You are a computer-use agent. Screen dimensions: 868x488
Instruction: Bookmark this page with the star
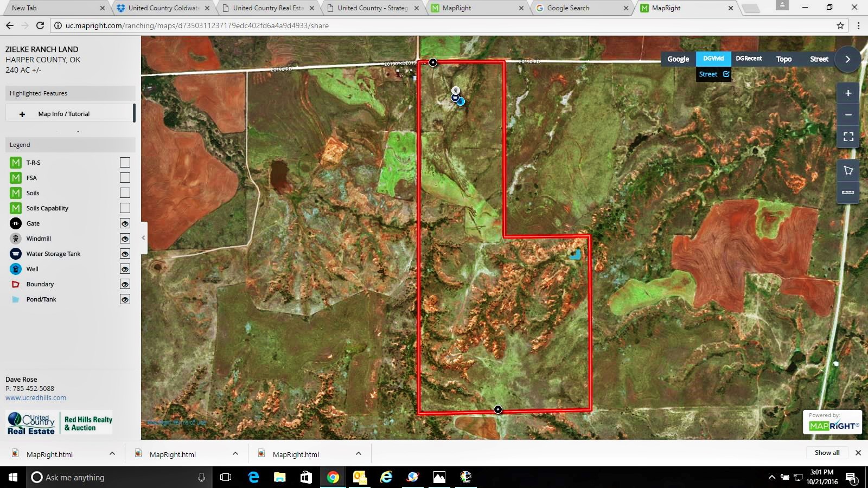click(840, 25)
